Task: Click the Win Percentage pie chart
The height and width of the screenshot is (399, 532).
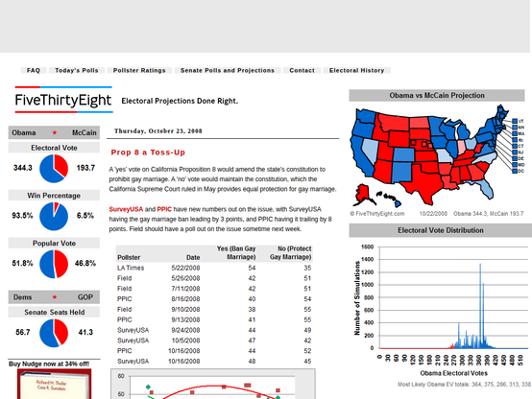Action: click(54, 216)
